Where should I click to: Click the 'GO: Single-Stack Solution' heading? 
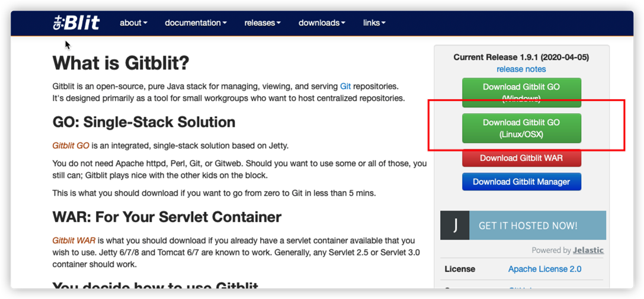(144, 122)
